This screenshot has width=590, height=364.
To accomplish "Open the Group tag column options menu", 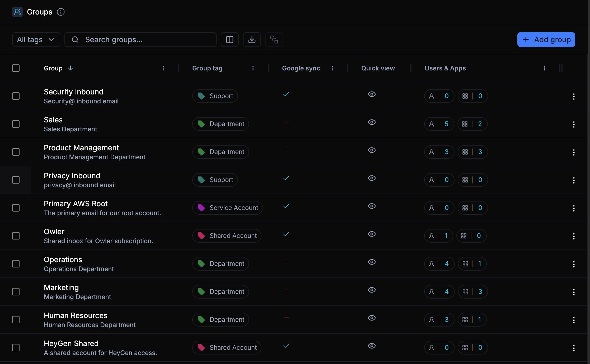I will pyautogui.click(x=253, y=68).
